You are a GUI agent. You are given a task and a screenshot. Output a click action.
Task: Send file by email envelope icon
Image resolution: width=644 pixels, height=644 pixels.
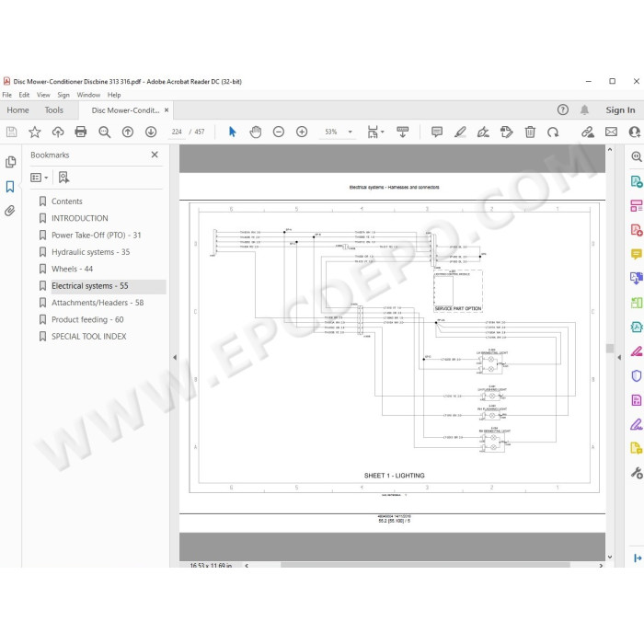coord(611,132)
